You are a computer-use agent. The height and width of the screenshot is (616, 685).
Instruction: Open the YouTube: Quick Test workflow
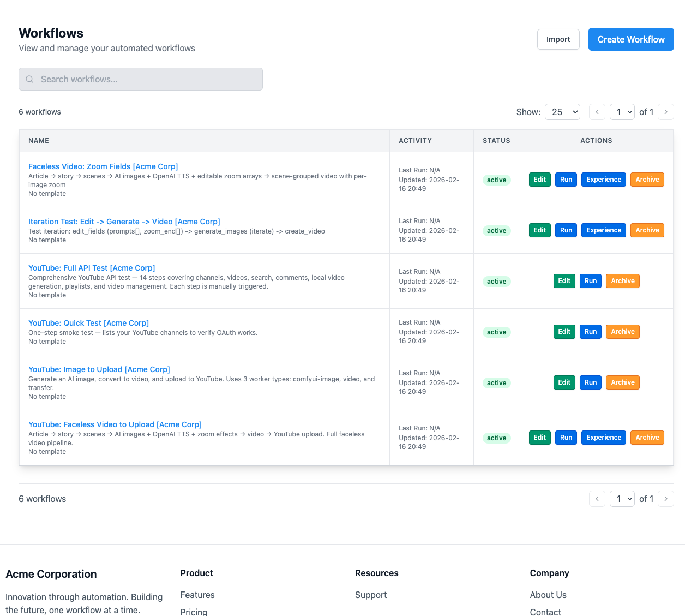88,323
